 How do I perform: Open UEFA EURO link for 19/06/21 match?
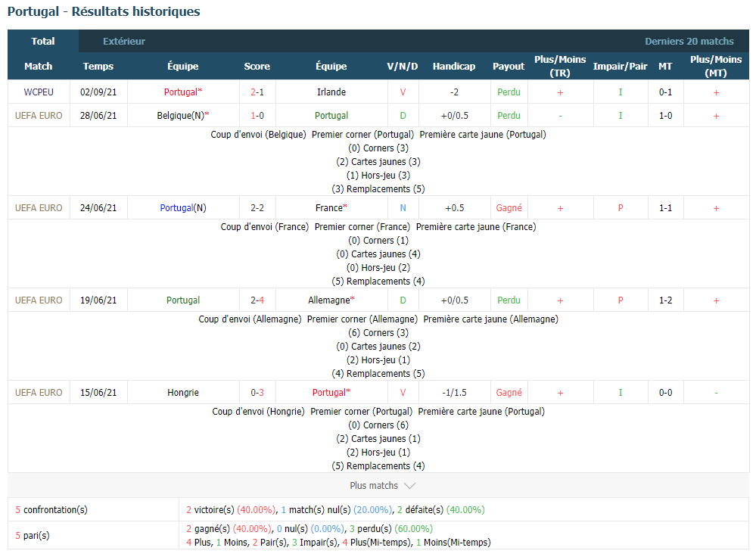tap(39, 300)
